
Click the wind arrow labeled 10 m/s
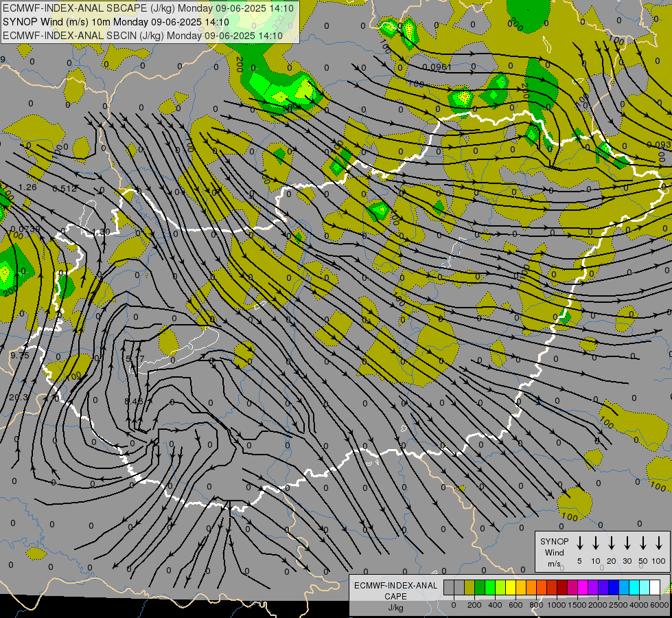point(595,542)
